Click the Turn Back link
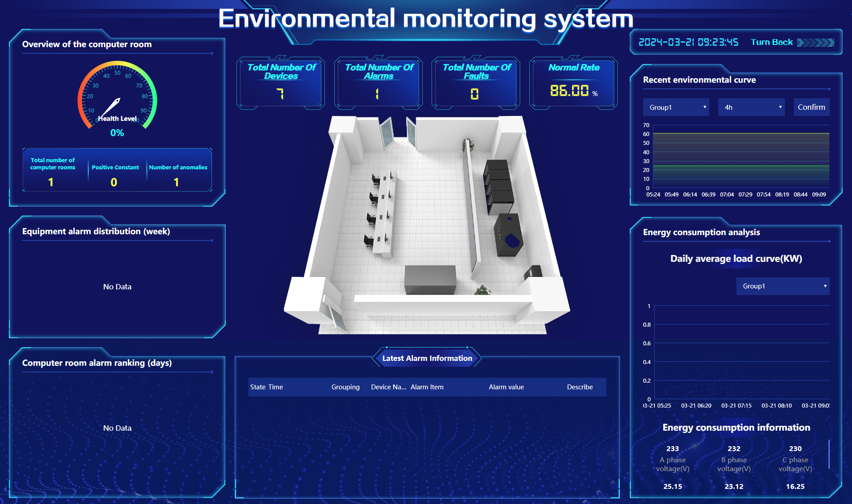 tap(772, 42)
